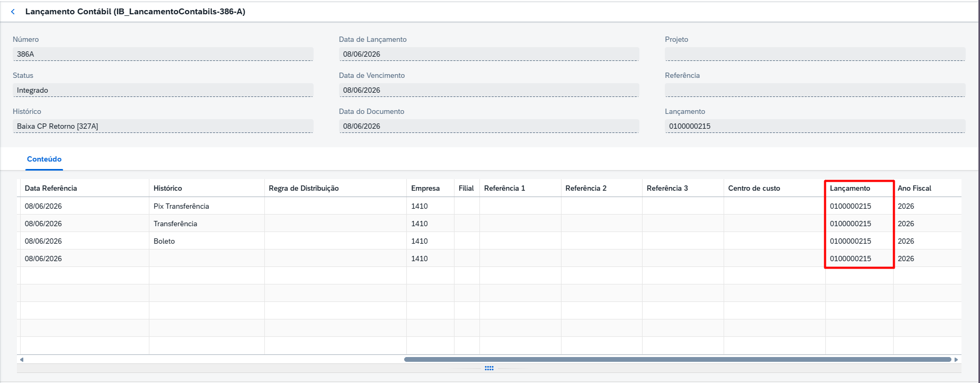The width and height of the screenshot is (980, 383).
Task: Select the Lançamento form field showing 0100000215
Action: click(x=815, y=126)
